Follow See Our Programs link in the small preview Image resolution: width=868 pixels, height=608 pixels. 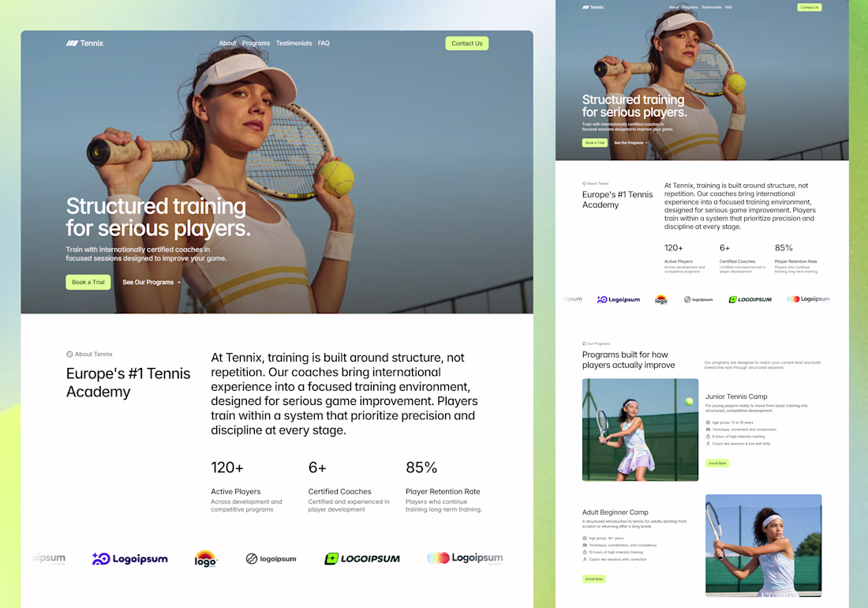point(630,143)
